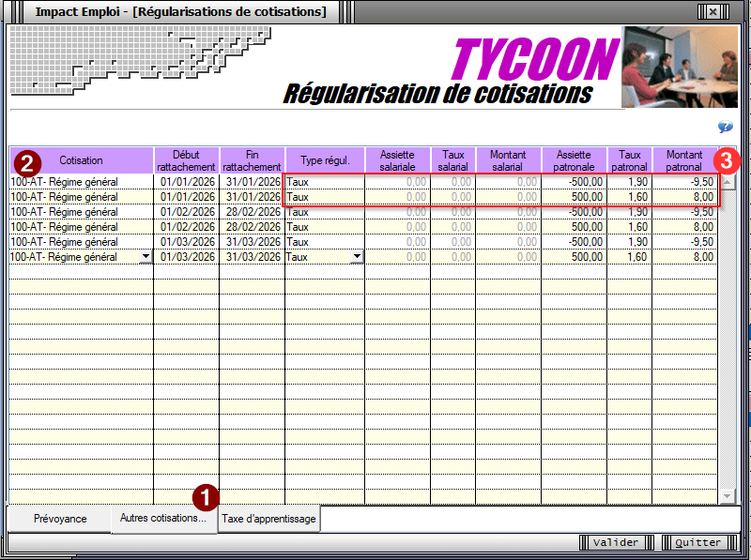Click the Assiette patronale 500,00 cell in last row
This screenshot has width=751, height=560.
574,257
